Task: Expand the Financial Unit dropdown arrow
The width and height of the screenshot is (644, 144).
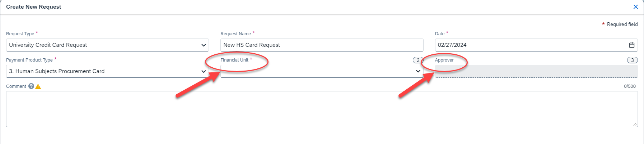Action: coord(418,71)
